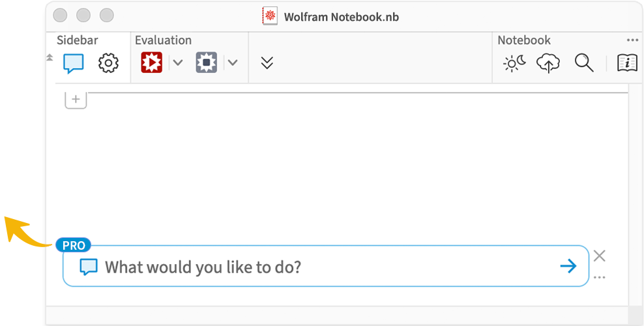
Task: Open the documentation book icon
Action: 627,63
